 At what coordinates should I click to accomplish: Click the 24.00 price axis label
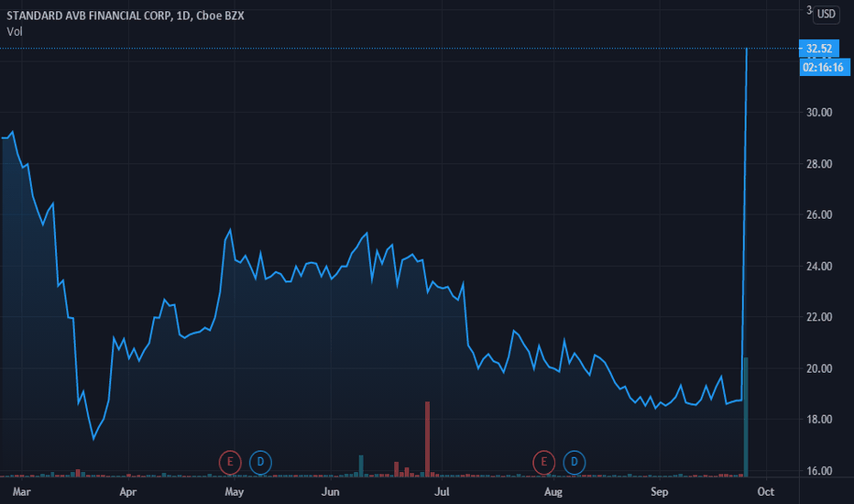(819, 267)
